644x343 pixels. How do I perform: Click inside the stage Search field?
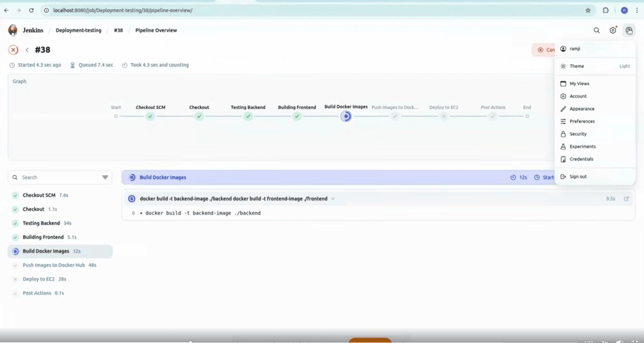point(52,177)
